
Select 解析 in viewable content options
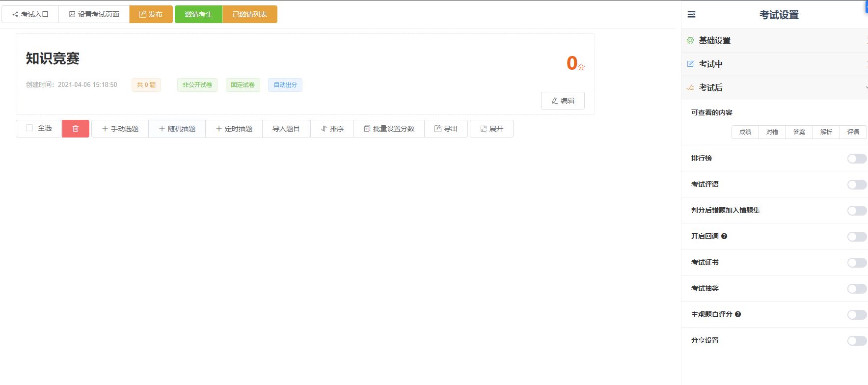coord(826,132)
